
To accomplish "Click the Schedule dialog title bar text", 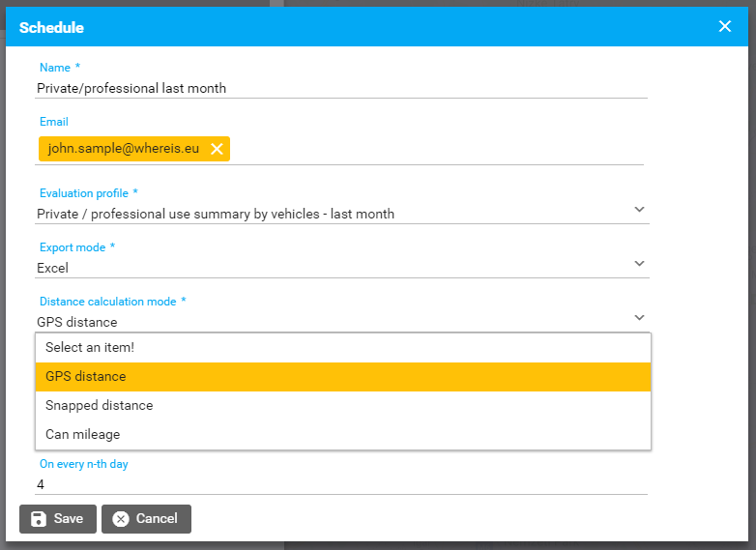I will (51, 27).
